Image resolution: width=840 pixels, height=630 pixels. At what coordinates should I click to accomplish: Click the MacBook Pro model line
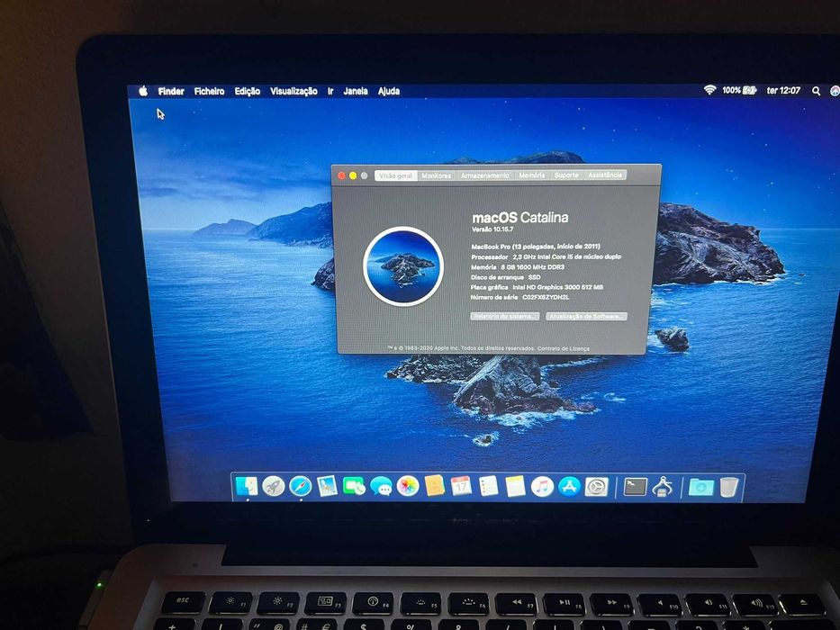(535, 247)
